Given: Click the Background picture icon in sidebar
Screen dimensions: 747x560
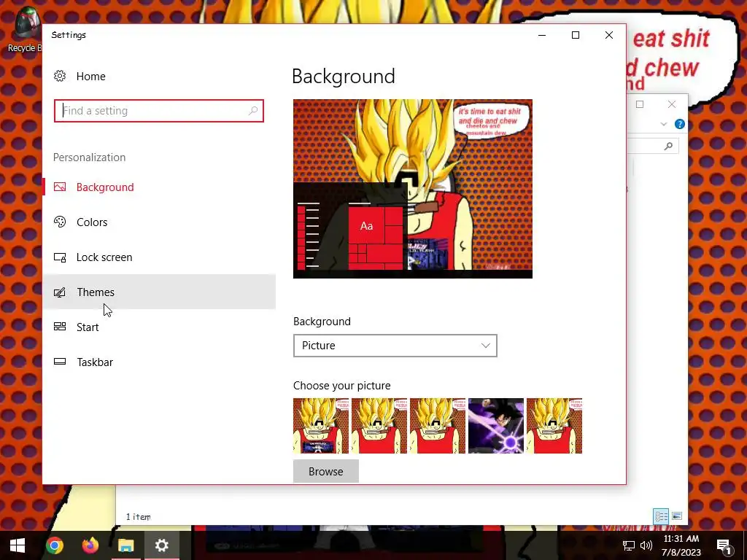Looking at the screenshot, I should (60, 187).
